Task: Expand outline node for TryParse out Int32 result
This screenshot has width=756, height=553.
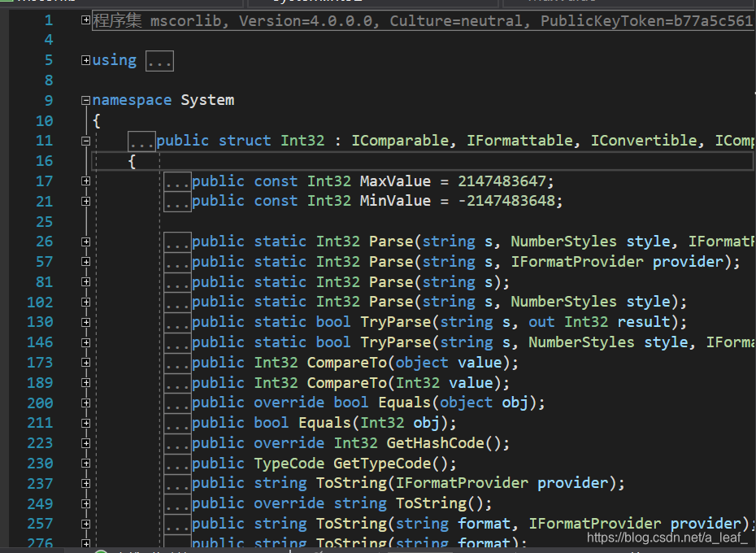Action: pos(86,322)
